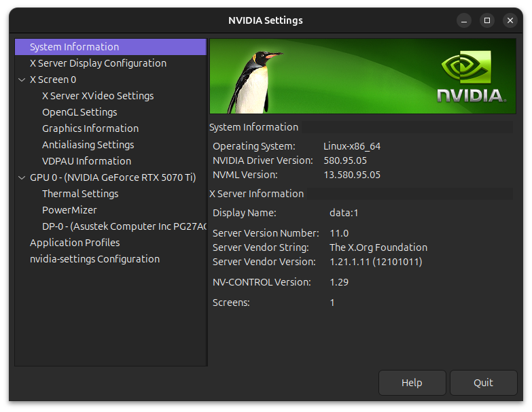Click the Linux-x86_64 operating system value

pos(352,146)
